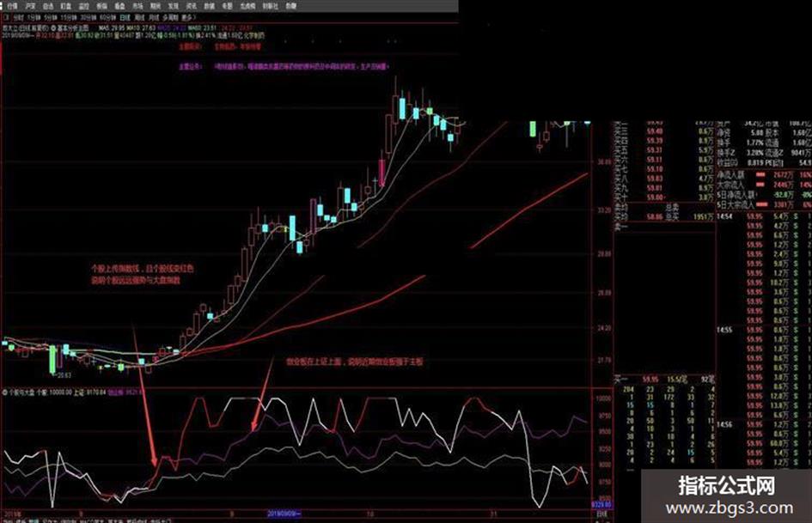
Task: Expand the 更多 periods dropdown
Action: [x=187, y=18]
